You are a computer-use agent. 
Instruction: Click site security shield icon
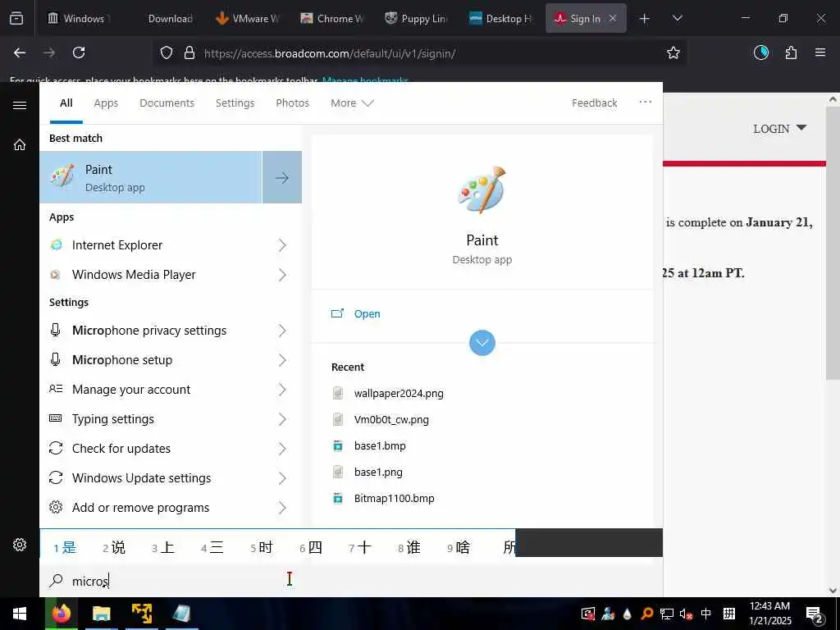click(x=167, y=53)
